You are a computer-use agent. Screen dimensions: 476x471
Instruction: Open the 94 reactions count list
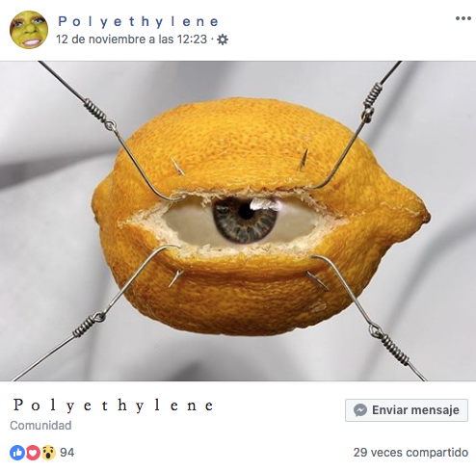coord(67,453)
